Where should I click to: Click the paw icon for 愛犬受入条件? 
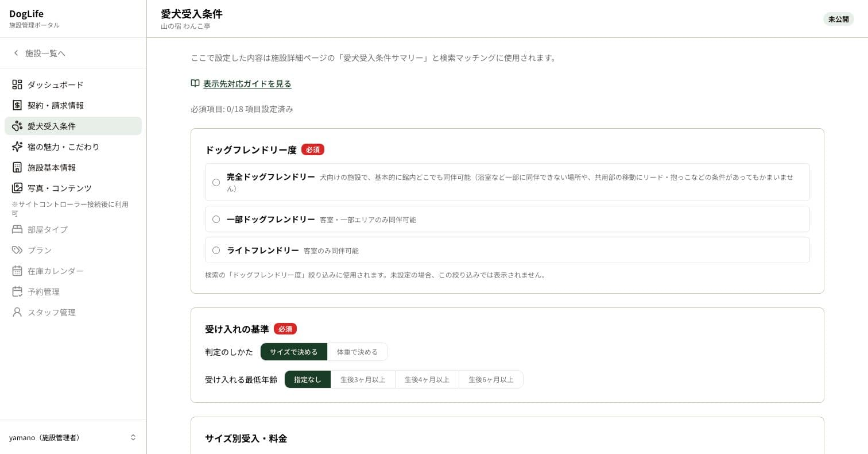click(x=17, y=126)
